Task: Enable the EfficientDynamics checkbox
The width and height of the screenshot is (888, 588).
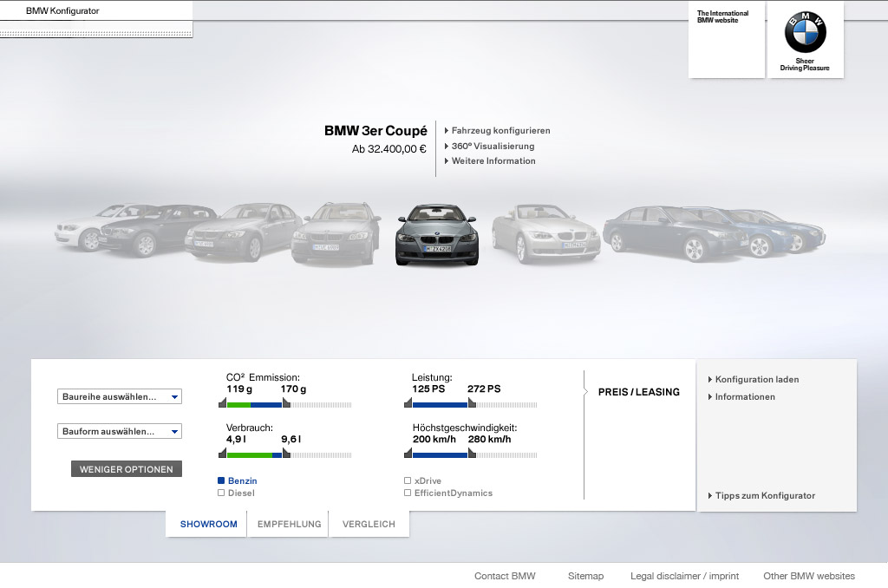Action: [408, 493]
